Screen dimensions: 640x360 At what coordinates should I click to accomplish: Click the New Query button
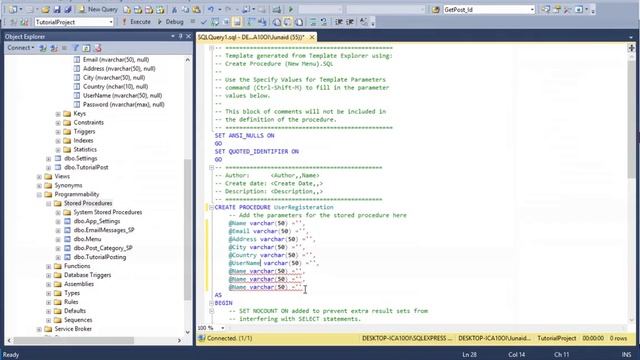coord(98,9)
